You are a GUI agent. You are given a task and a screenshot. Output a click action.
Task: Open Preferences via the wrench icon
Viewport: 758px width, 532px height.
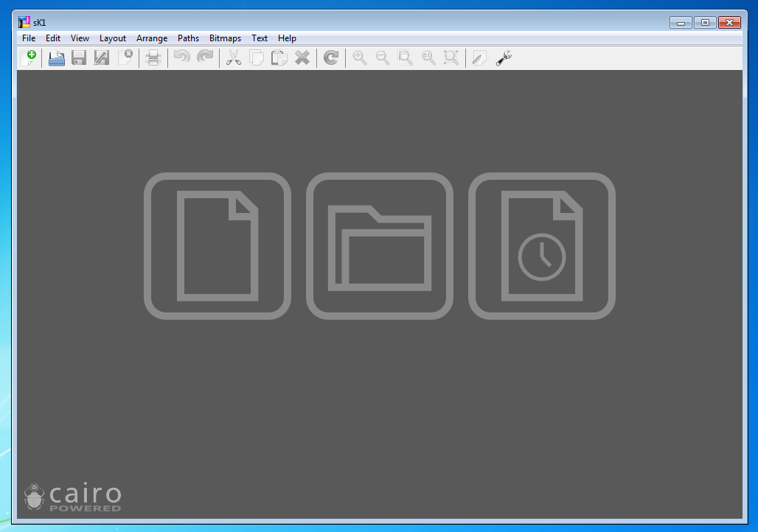pos(503,58)
